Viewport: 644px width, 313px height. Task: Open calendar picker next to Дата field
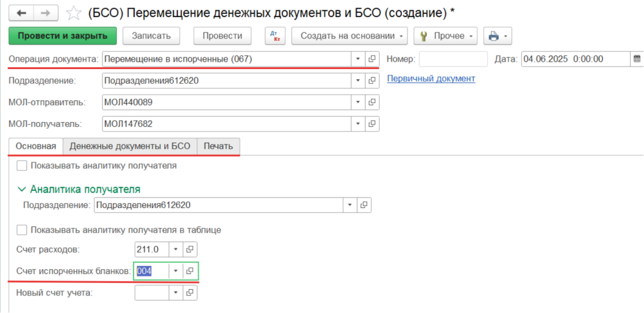636,58
